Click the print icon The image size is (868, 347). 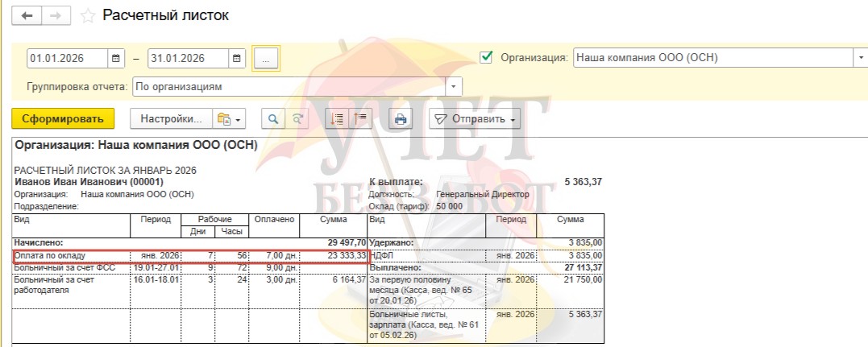click(x=401, y=118)
